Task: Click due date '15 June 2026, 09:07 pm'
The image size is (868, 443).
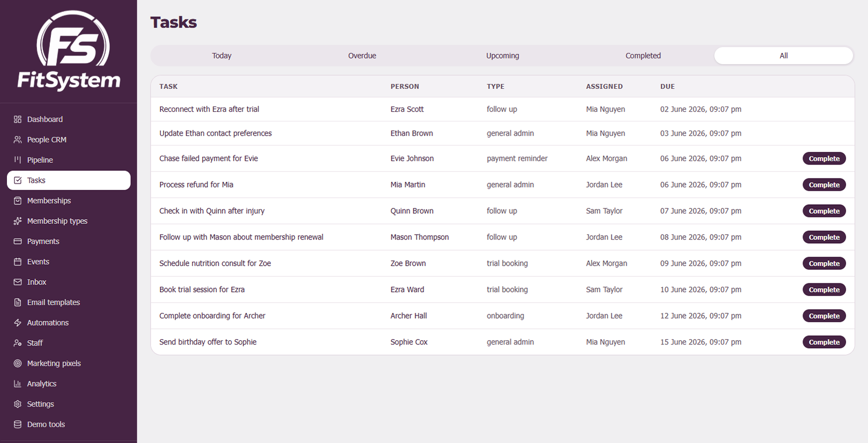Action: 700,342
